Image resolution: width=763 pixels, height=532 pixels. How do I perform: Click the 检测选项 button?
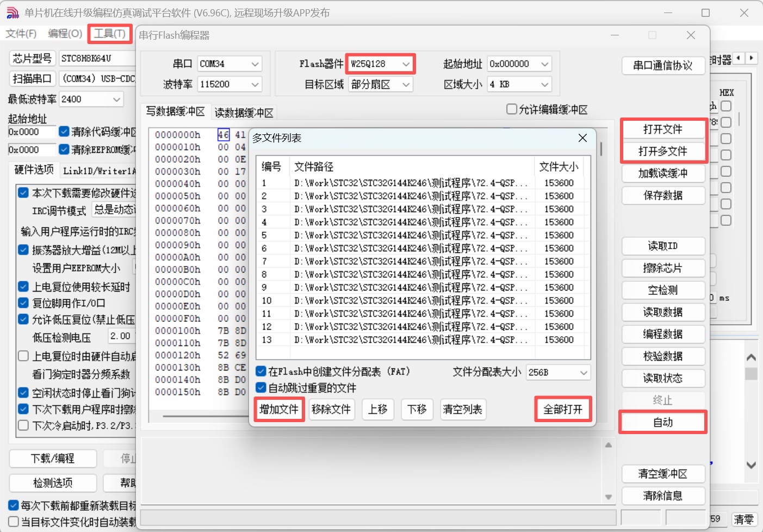tap(53, 483)
